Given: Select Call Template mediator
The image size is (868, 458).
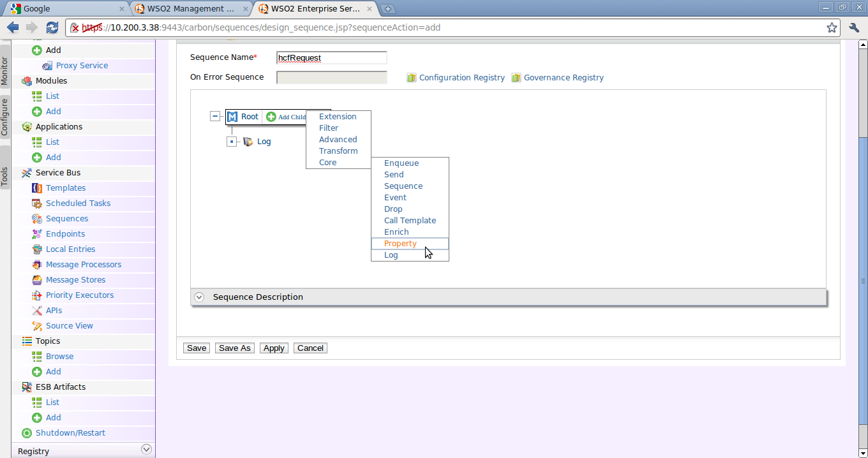Looking at the screenshot, I should click(x=410, y=221).
